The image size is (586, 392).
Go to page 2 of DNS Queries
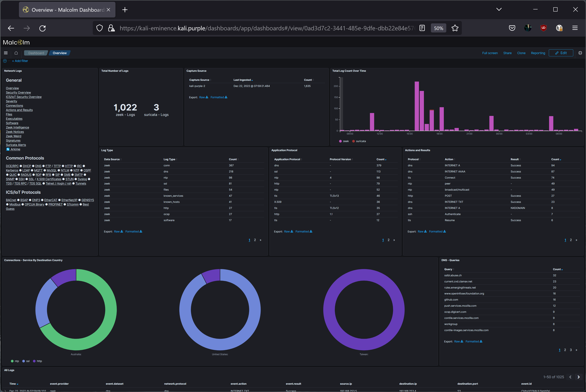coord(565,350)
